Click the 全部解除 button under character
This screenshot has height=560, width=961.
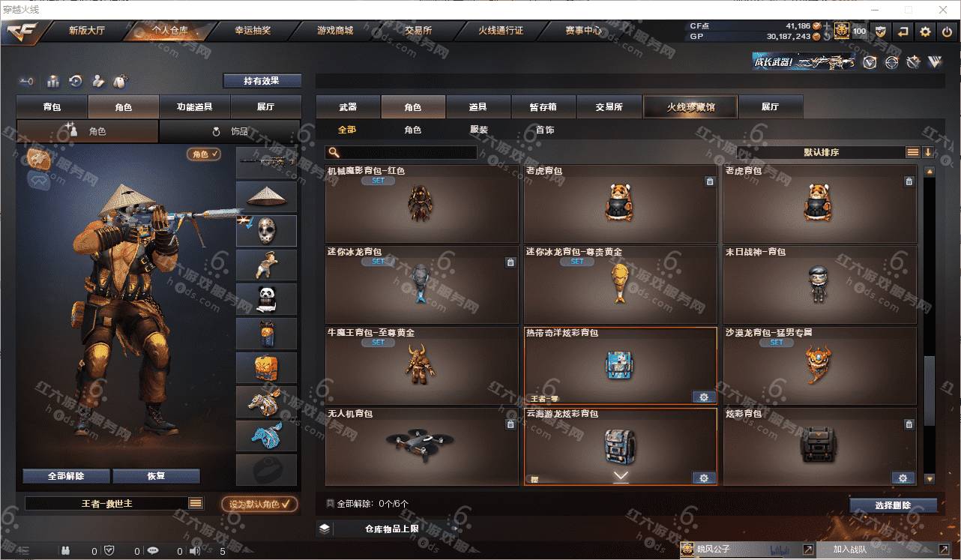66,476
